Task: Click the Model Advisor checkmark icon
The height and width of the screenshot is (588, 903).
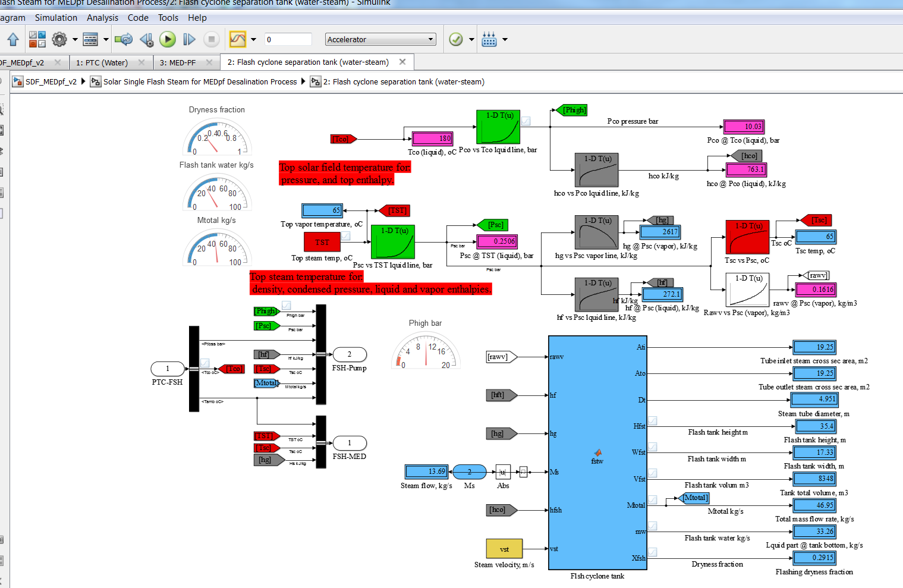Action: [455, 39]
